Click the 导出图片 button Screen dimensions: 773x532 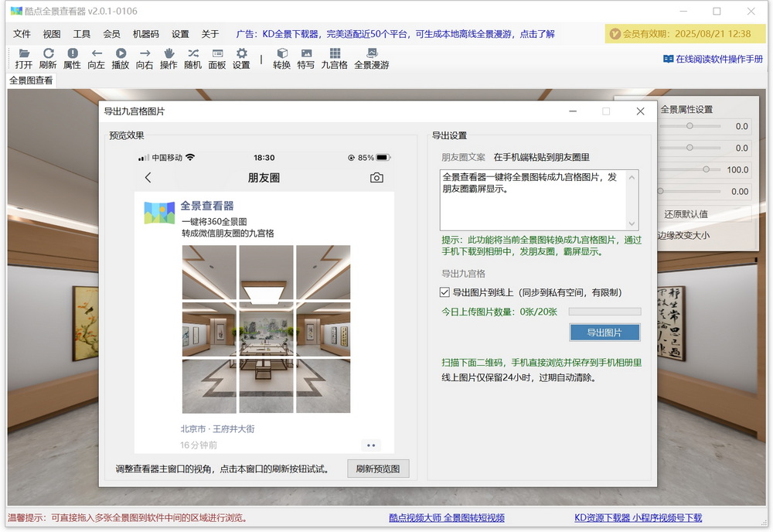[x=604, y=332]
